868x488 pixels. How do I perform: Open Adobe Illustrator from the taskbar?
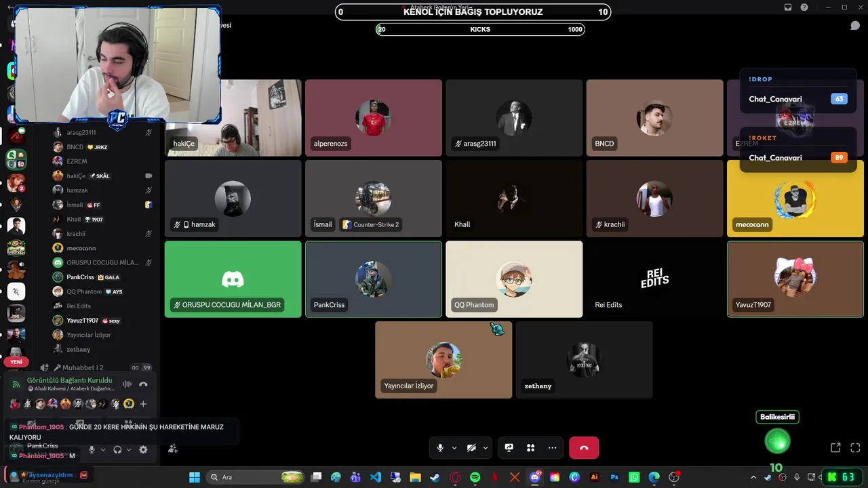(x=595, y=477)
